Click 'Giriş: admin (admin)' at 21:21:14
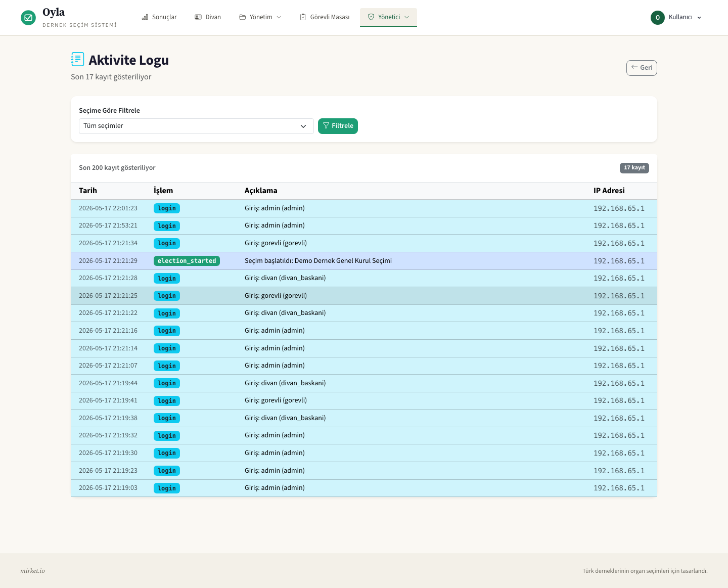The width and height of the screenshot is (728, 588). click(x=275, y=348)
